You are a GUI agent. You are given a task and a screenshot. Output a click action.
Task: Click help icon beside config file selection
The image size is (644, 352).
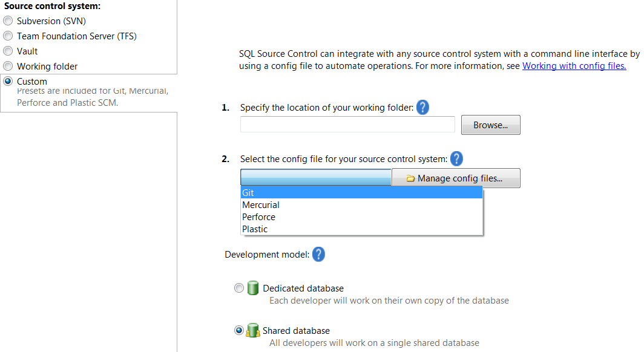click(x=456, y=159)
